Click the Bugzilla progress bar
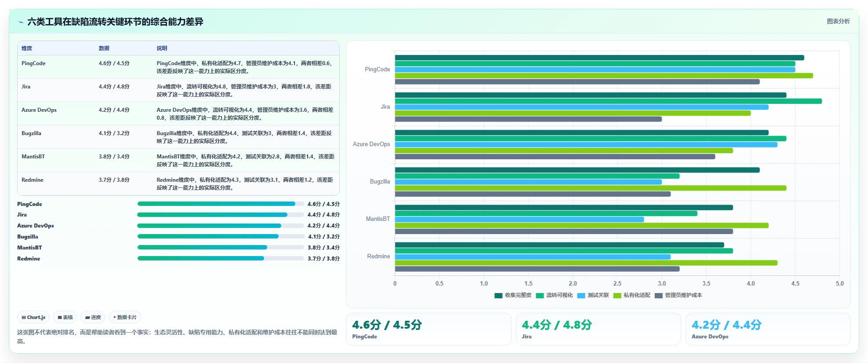 221,237
